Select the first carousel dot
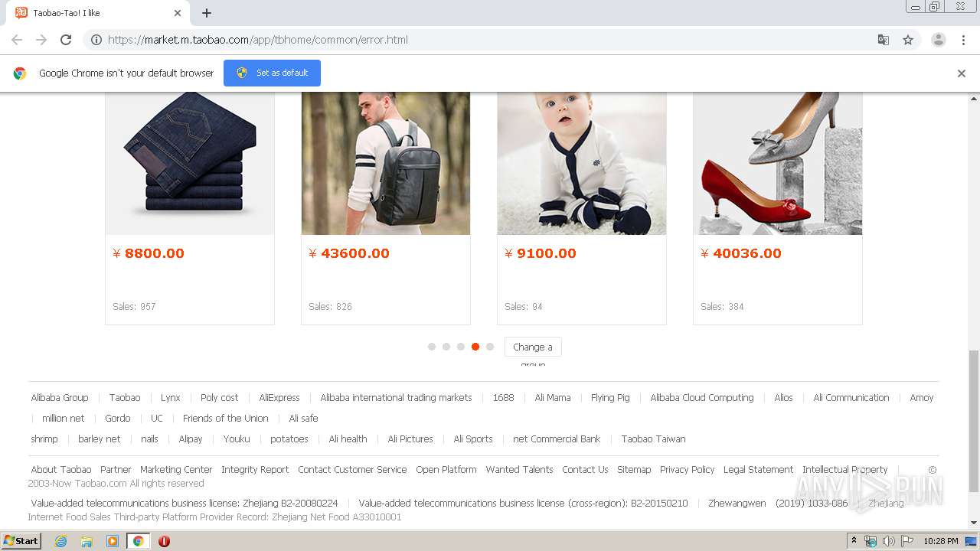Image resolution: width=980 pixels, height=551 pixels. tap(432, 347)
